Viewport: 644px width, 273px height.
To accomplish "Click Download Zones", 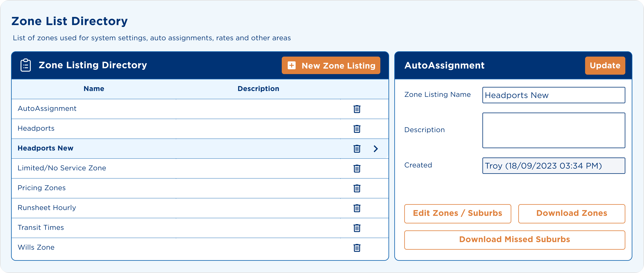I will 572,213.
